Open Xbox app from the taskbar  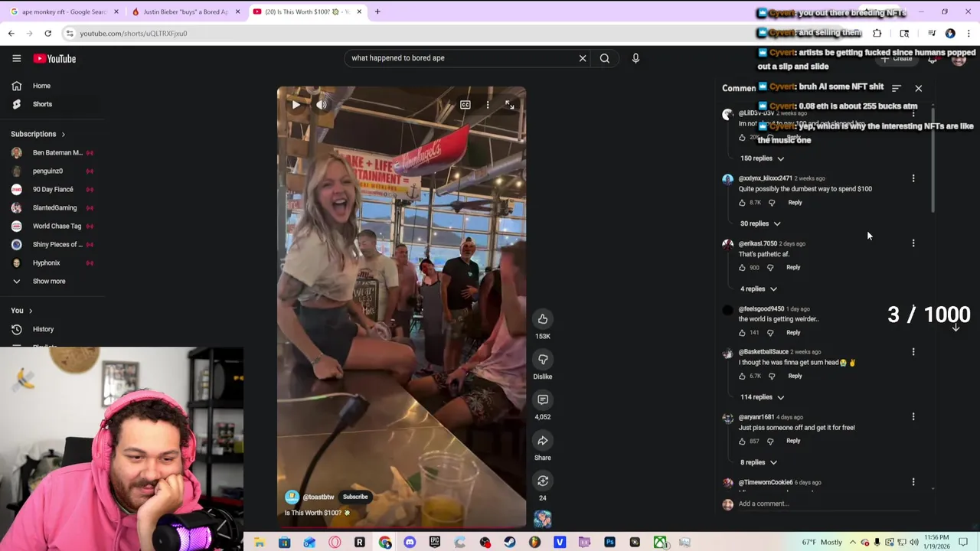660,543
